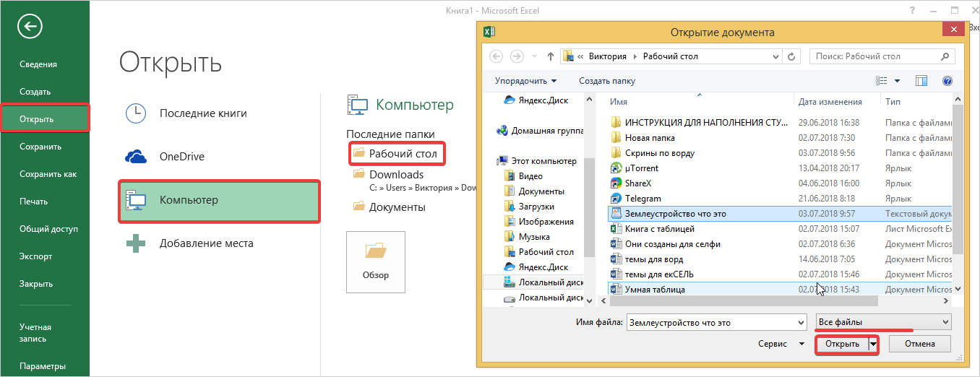The height and width of the screenshot is (377, 980).
Task: Click the OneDrive cloud icon
Action: 136,157
